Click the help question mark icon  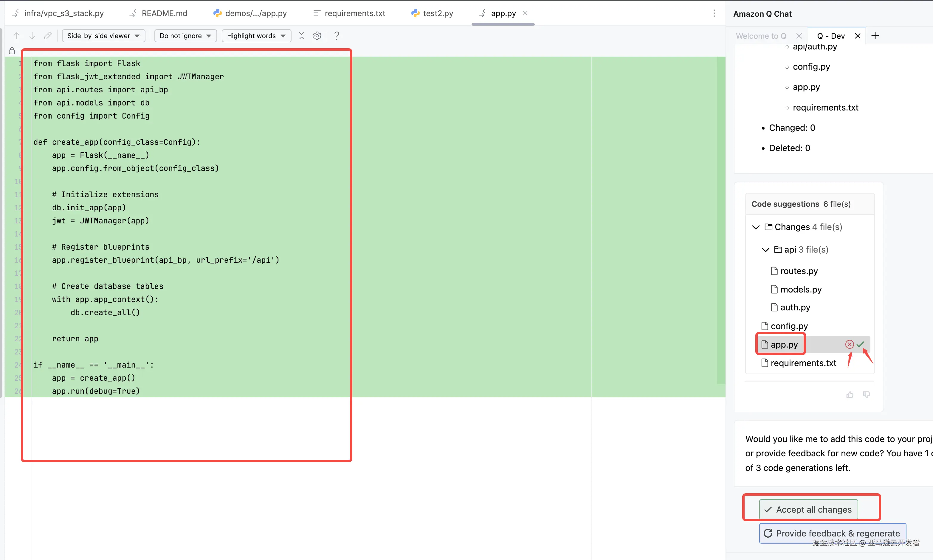point(337,36)
